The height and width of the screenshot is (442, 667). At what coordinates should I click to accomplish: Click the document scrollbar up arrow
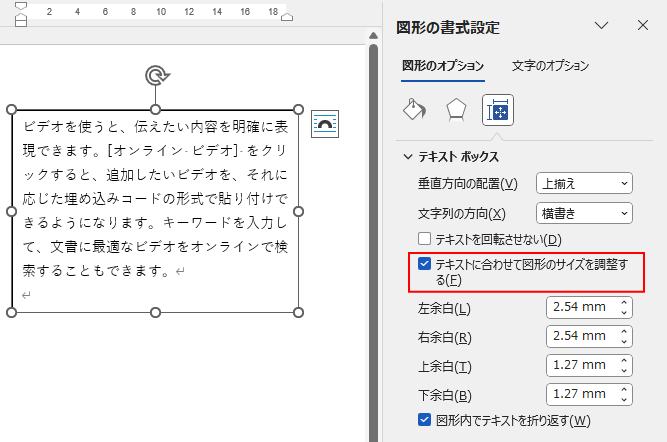coord(373,35)
